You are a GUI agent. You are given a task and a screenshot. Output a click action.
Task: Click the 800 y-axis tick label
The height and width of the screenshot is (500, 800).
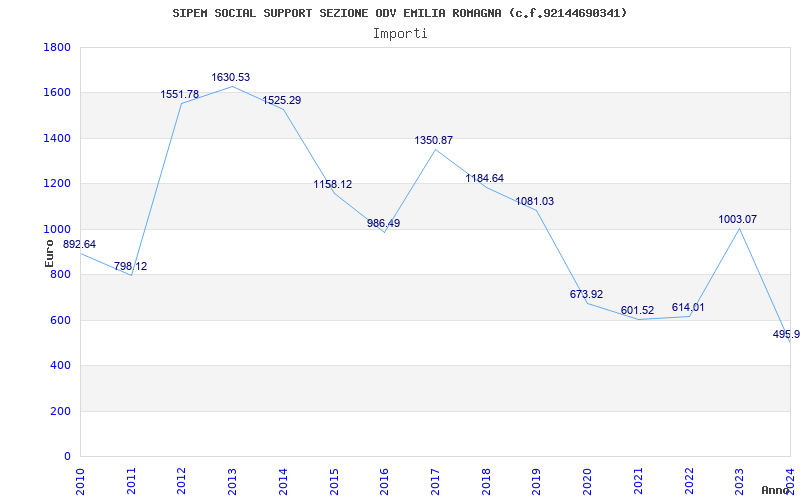tap(60, 274)
